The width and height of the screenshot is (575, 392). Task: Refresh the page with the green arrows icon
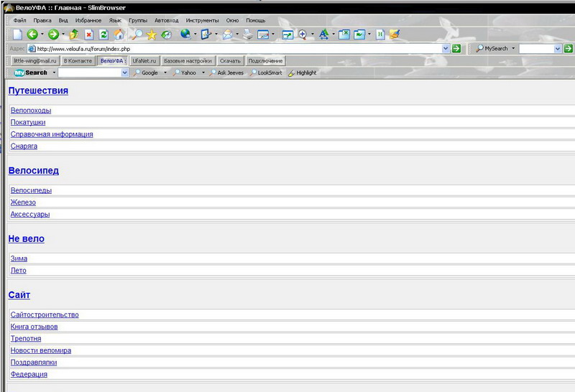103,34
